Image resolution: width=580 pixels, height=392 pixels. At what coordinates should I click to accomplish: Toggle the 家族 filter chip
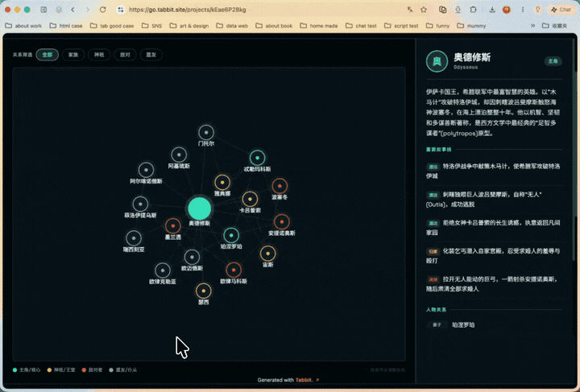click(x=73, y=55)
